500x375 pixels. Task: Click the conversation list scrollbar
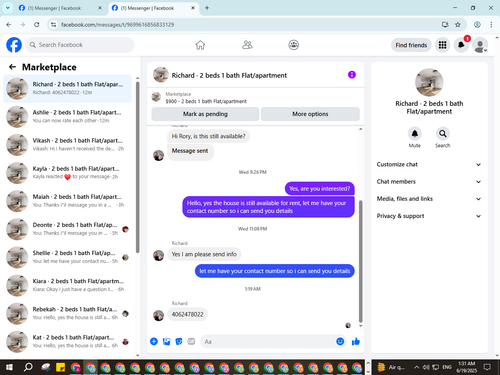coord(137,167)
